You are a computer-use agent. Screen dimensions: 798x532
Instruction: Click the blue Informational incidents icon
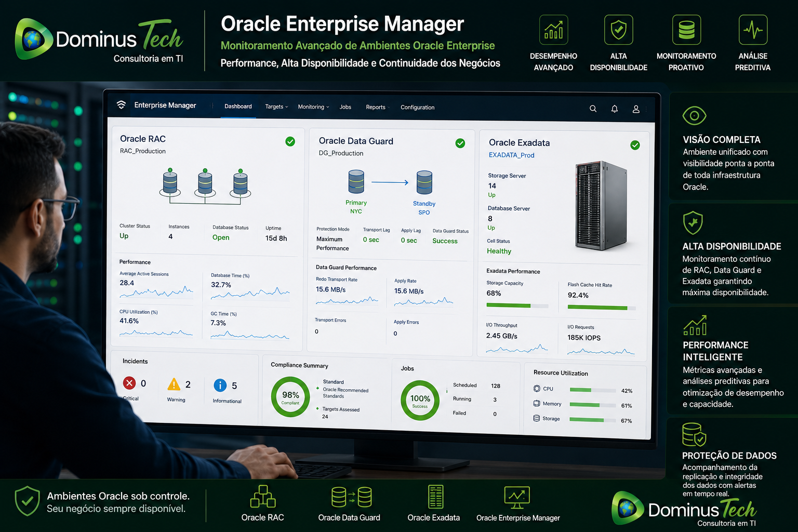pyautogui.click(x=220, y=385)
